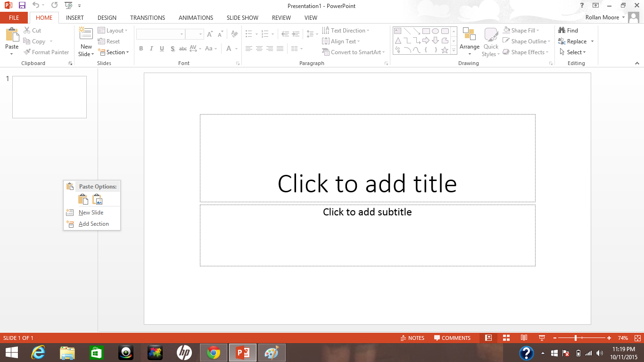Image resolution: width=644 pixels, height=362 pixels.
Task: Open the font size combo box
Action: 194,34
